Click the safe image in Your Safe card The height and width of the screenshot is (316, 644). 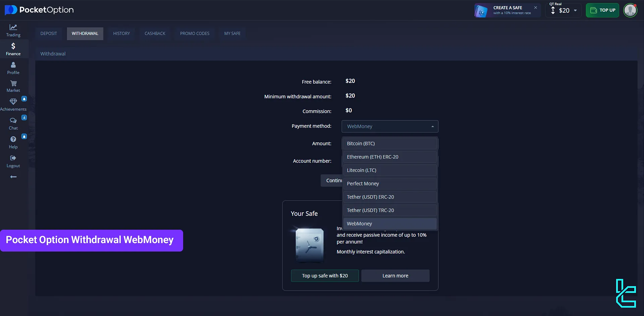(310, 245)
